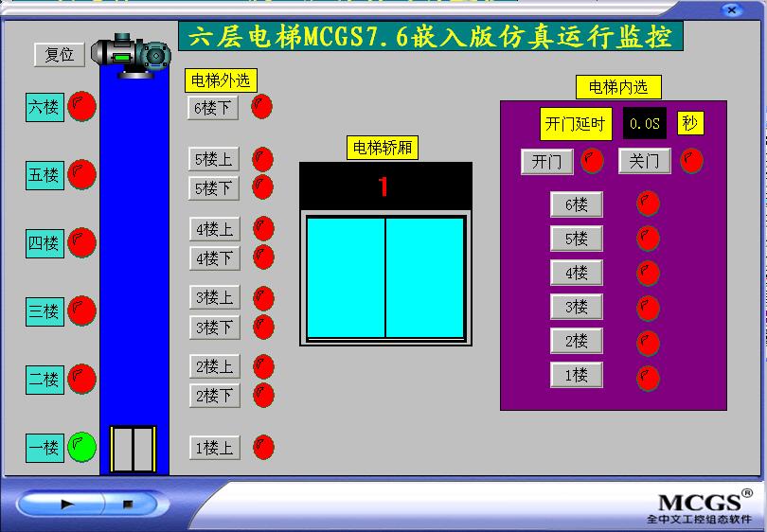Image resolution: width=767 pixels, height=532 pixels.
Task: Click the red lamp next to 2楼上
Action: 263,366
